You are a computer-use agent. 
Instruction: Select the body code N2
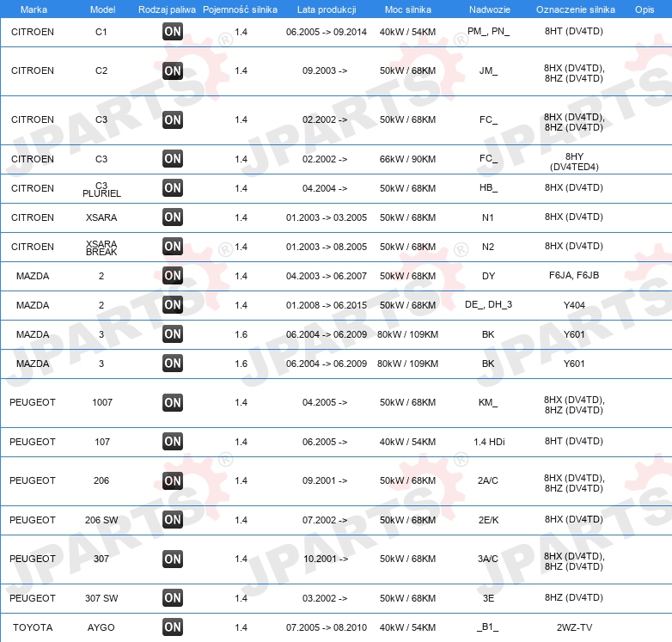click(488, 247)
